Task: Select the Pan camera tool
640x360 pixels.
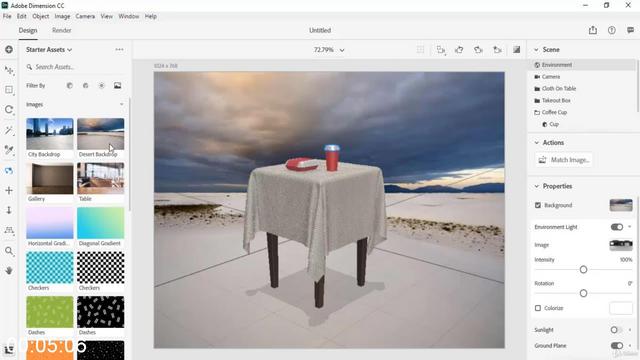Action: (9, 190)
